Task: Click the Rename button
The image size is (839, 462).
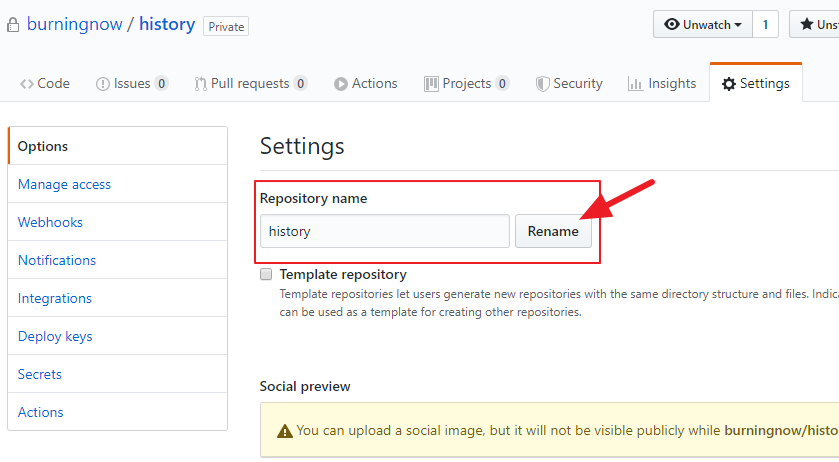Action: 553,231
